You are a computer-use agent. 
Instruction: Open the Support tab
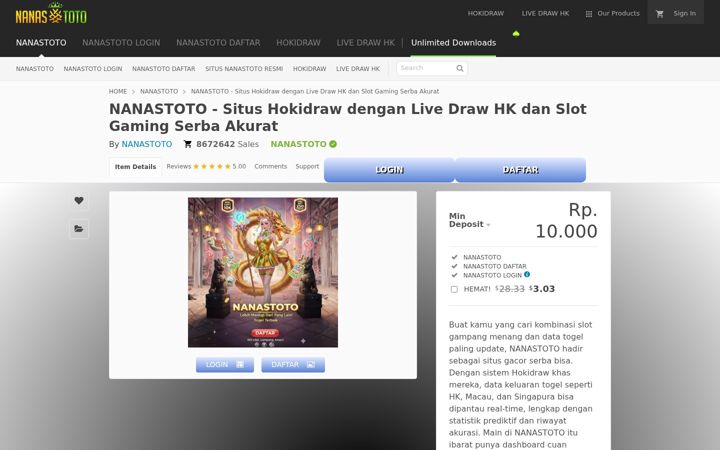[307, 166]
